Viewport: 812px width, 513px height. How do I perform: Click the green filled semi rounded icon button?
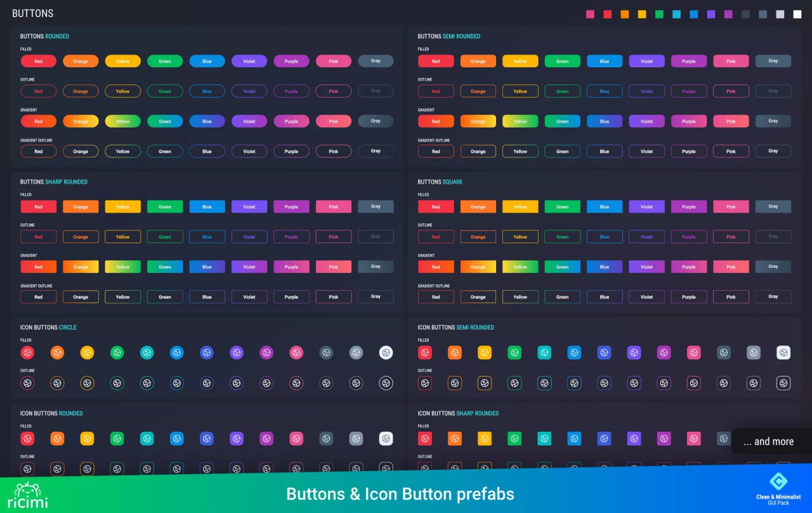pyautogui.click(x=514, y=352)
